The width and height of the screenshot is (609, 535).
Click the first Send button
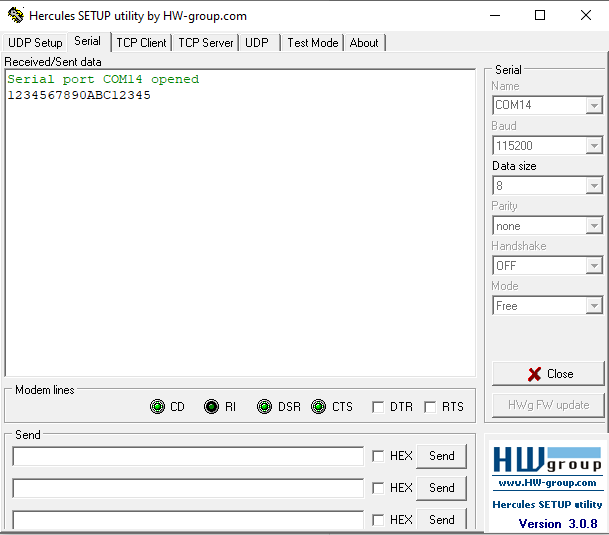(x=441, y=456)
